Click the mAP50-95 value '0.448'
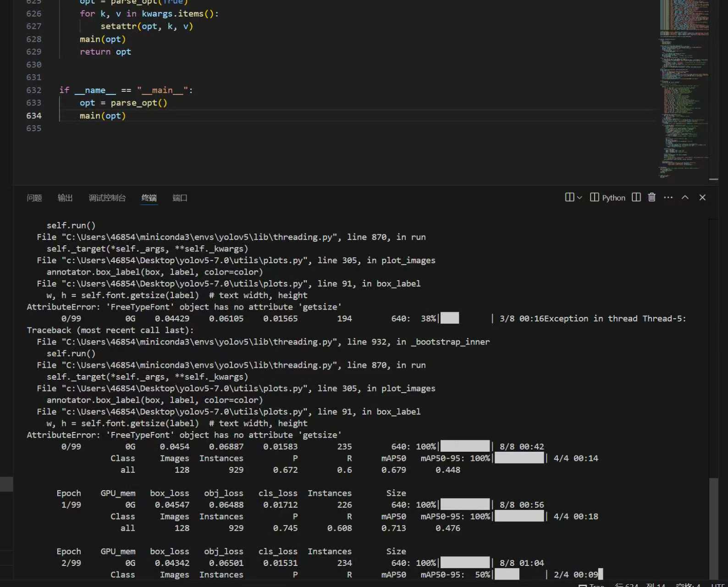The height and width of the screenshot is (587, 728). pyautogui.click(x=448, y=470)
